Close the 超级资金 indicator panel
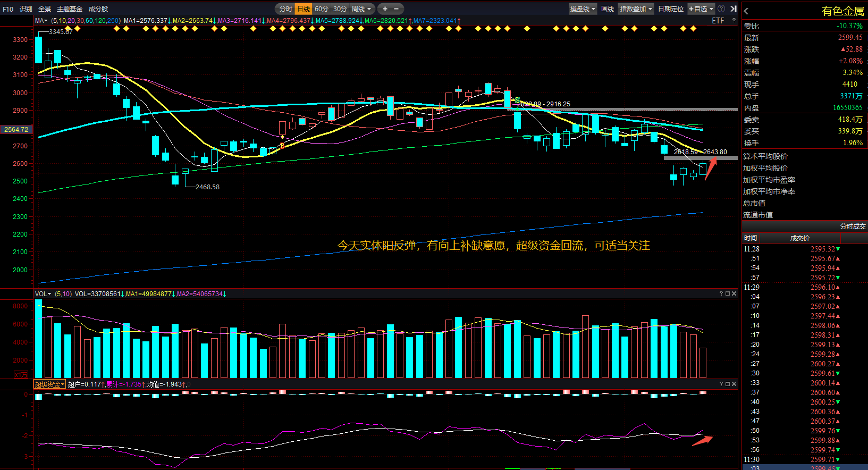The width and height of the screenshot is (868, 470). [x=734, y=384]
